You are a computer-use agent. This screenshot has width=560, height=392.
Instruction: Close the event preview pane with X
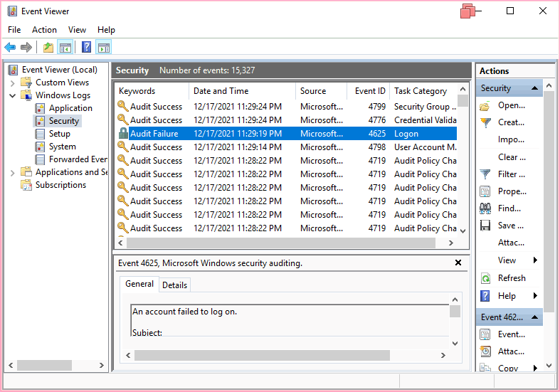click(458, 263)
